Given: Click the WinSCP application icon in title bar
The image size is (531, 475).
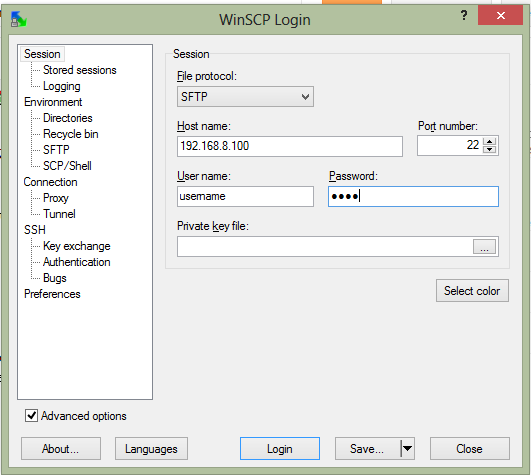Looking at the screenshot, I should 18,19.
